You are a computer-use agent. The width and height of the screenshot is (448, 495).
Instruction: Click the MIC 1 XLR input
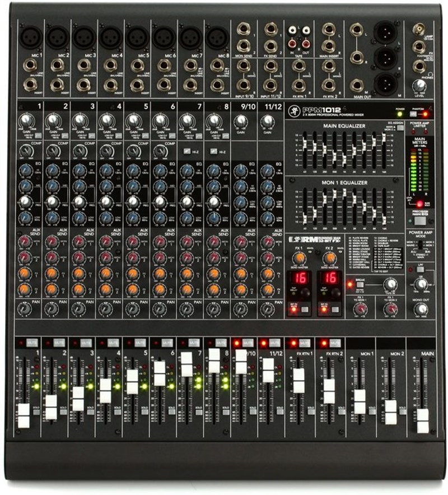point(31,37)
